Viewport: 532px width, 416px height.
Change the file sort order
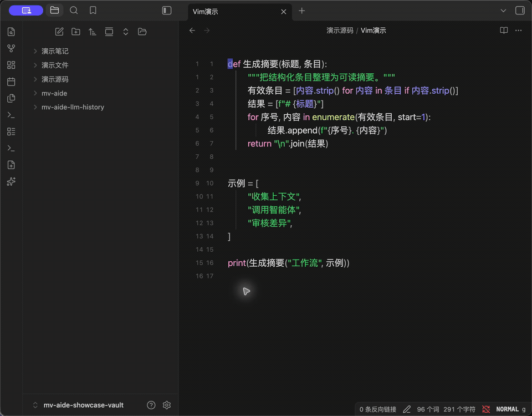(93, 32)
